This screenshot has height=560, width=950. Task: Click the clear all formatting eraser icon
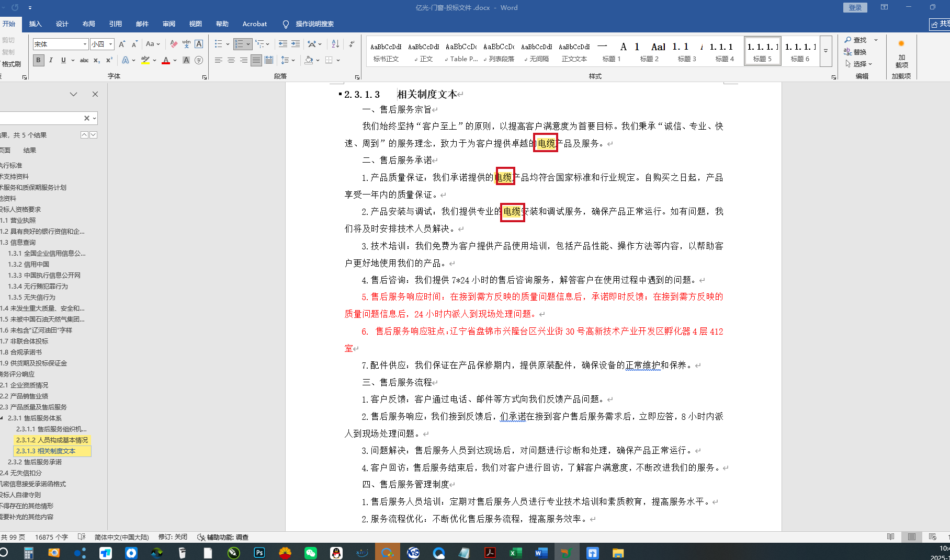(x=174, y=44)
